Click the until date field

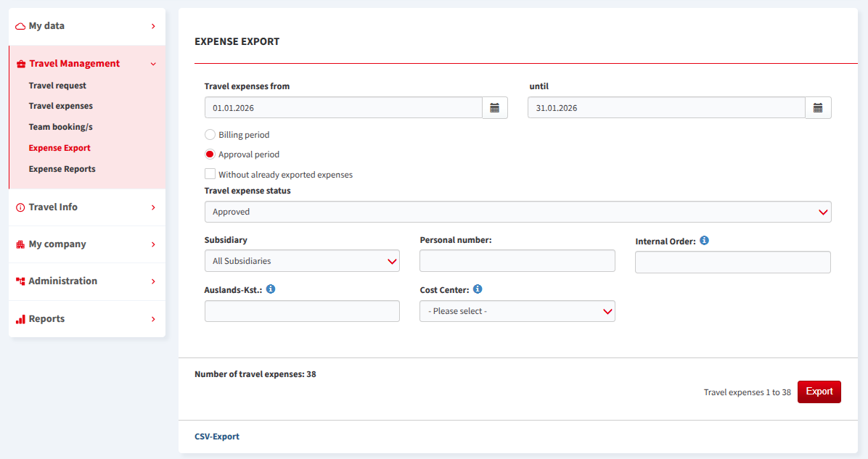tap(666, 108)
